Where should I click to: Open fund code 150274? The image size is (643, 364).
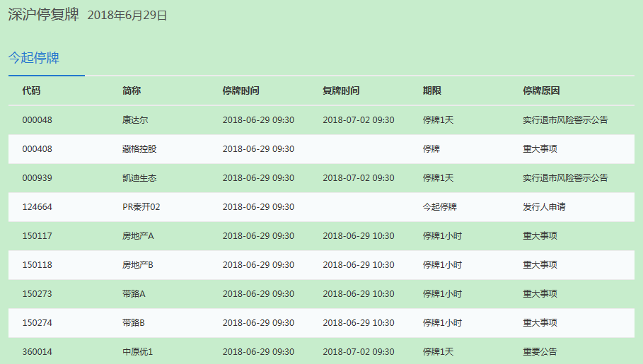(37, 323)
